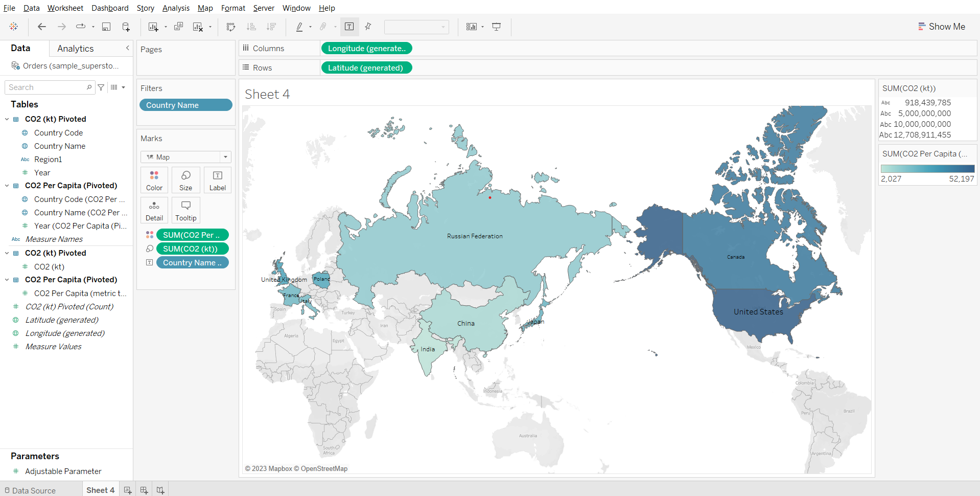Click the CO2 Per Capita color legend gradient
Image resolution: width=980 pixels, height=496 pixels.
[927, 169]
